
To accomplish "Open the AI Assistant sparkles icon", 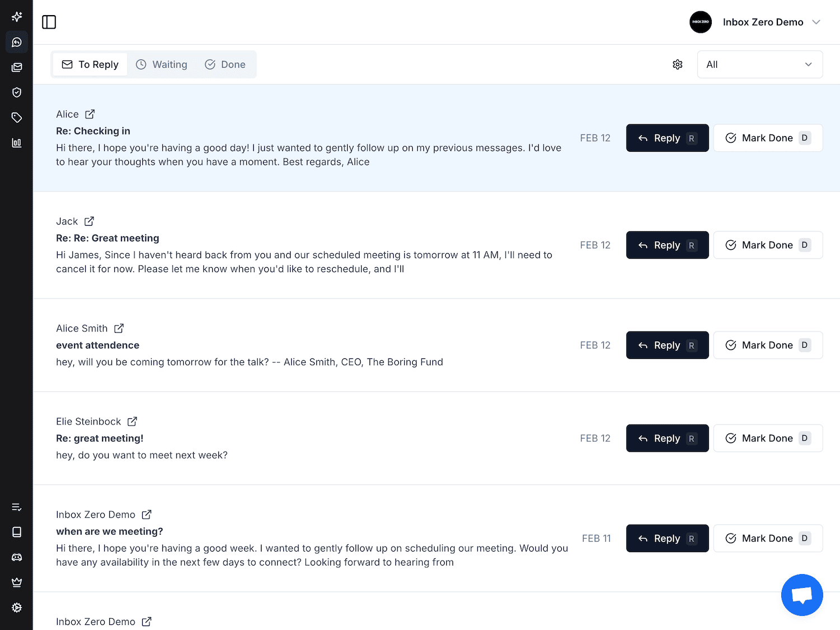I will (17, 17).
